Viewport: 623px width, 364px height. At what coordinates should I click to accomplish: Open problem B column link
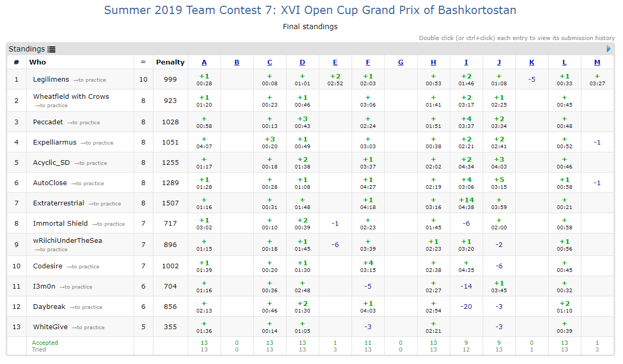click(237, 62)
